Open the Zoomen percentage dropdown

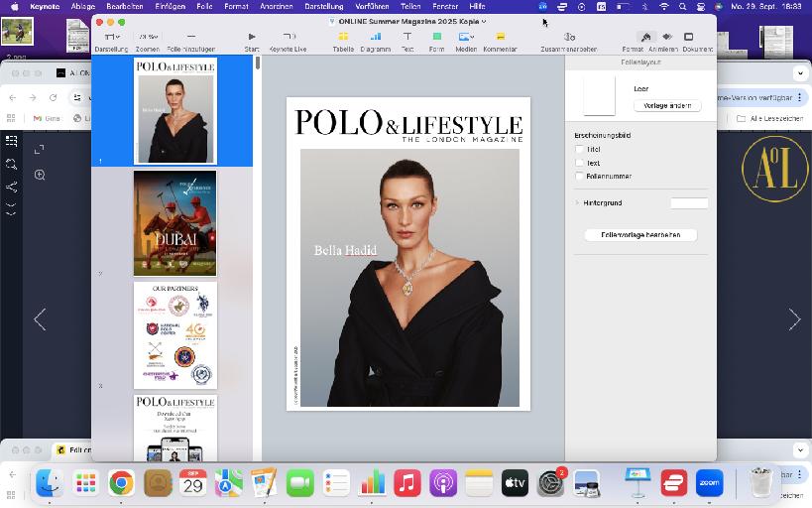click(x=148, y=37)
